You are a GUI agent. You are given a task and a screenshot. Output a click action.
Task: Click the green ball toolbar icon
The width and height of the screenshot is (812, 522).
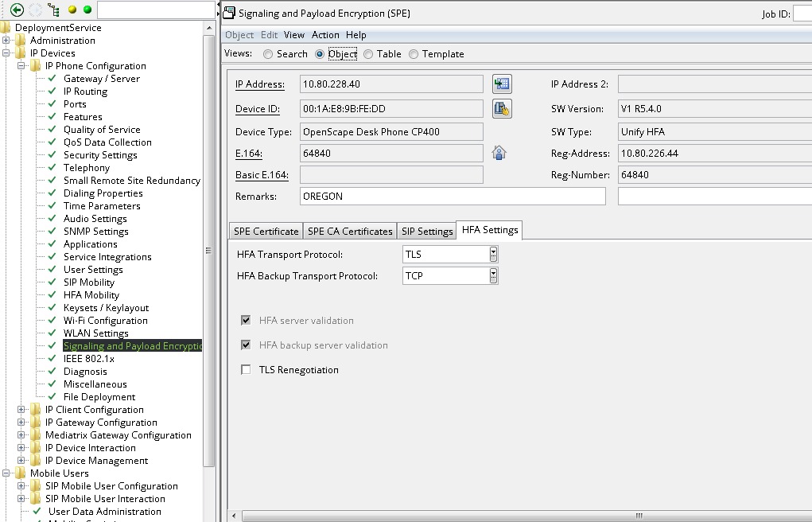(87, 10)
